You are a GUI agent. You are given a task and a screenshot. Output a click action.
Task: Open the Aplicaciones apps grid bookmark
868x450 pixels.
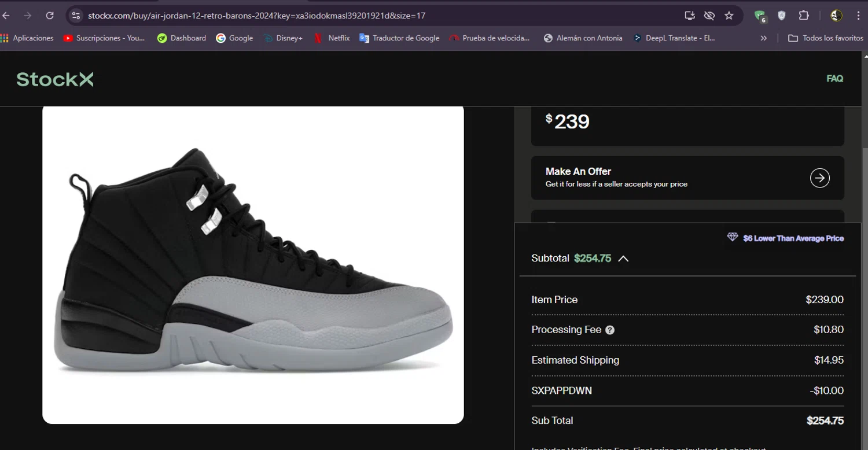[x=27, y=38]
